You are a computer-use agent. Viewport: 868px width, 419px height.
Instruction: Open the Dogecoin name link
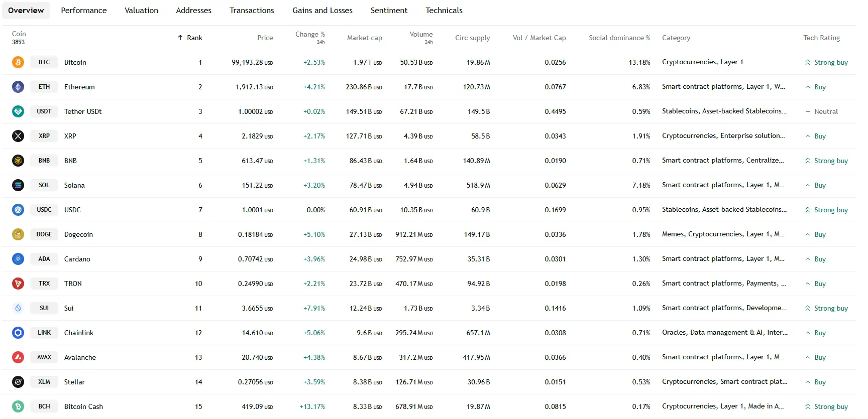point(78,234)
